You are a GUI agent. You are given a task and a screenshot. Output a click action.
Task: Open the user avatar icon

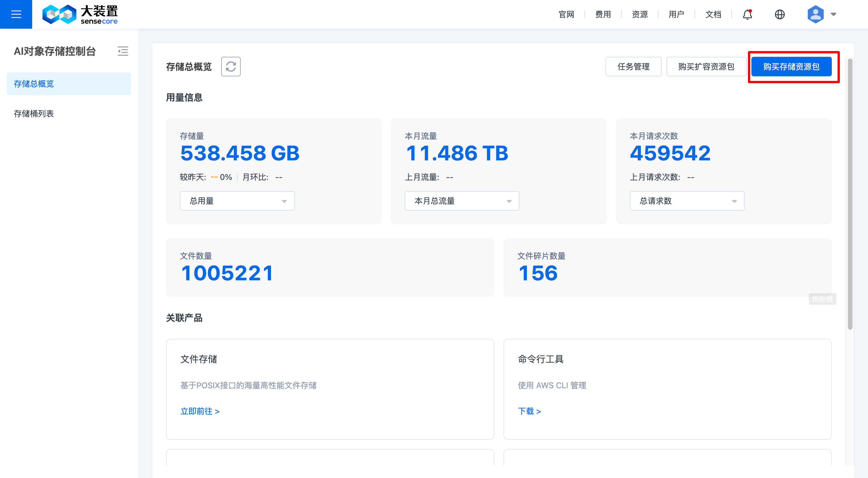[815, 14]
